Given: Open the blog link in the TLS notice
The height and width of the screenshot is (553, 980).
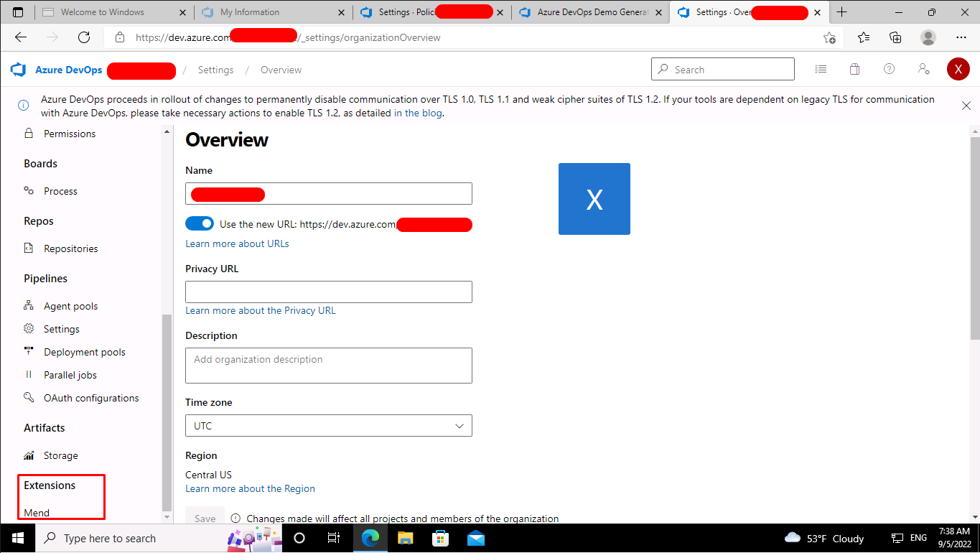Looking at the screenshot, I should 419,113.
